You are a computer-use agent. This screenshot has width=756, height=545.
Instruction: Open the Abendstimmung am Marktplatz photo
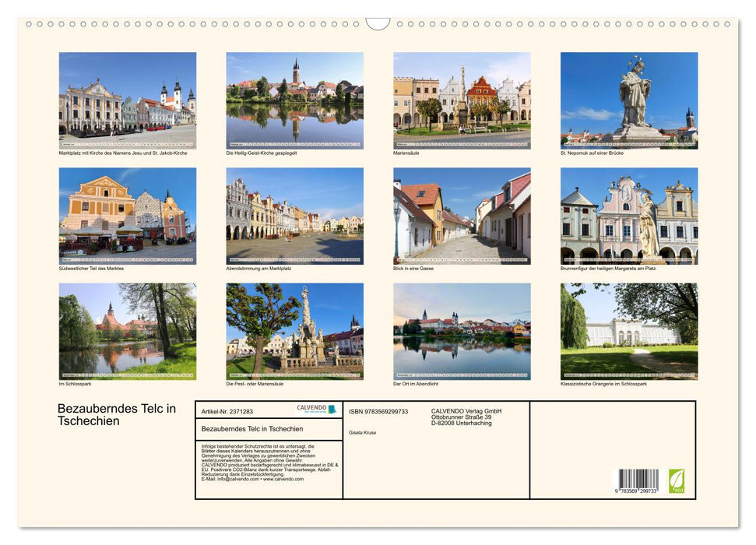pyautogui.click(x=294, y=216)
